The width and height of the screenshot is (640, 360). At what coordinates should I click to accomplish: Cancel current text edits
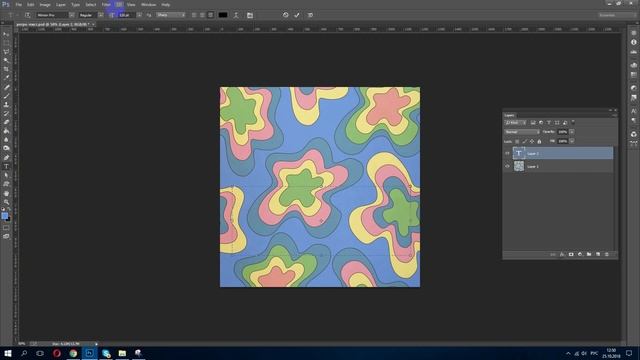[286, 15]
